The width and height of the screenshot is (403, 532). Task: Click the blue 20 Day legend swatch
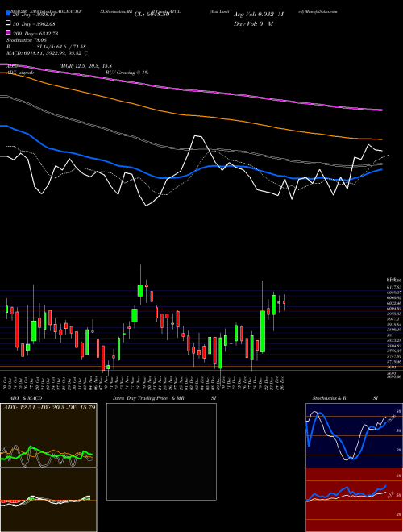click(9, 14)
